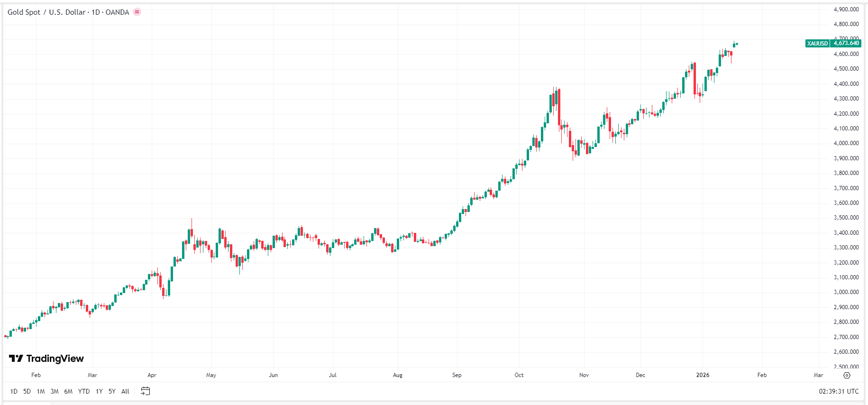The width and height of the screenshot is (868, 405).
Task: Click the pink delayed-data badge beside OANDA
Action: point(137,12)
